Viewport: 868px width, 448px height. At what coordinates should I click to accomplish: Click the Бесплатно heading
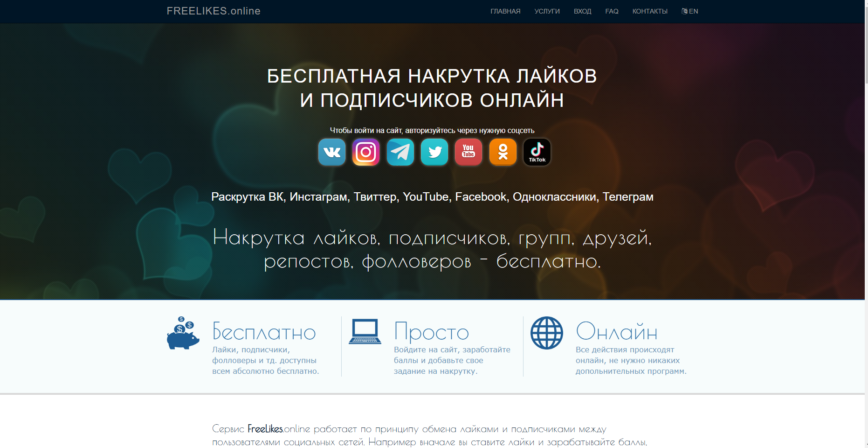point(264,332)
